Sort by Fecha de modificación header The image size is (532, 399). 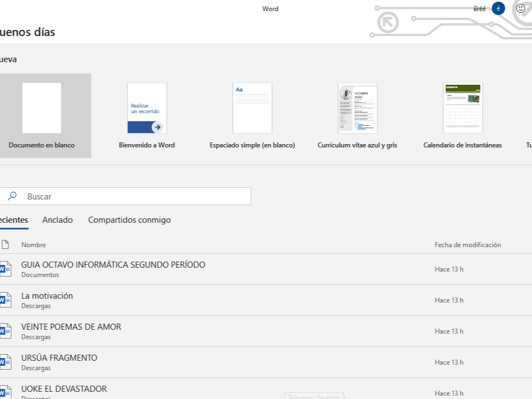[x=468, y=244]
